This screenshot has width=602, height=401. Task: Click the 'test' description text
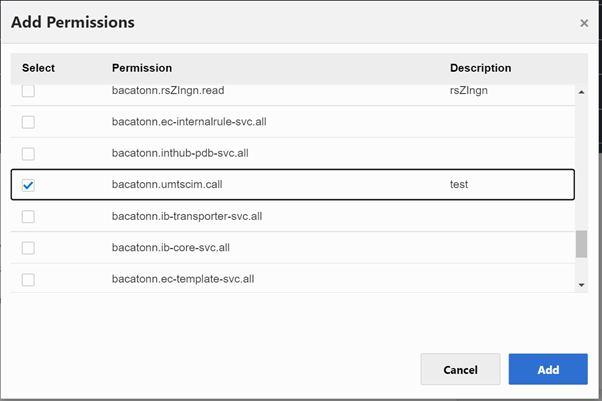point(459,185)
